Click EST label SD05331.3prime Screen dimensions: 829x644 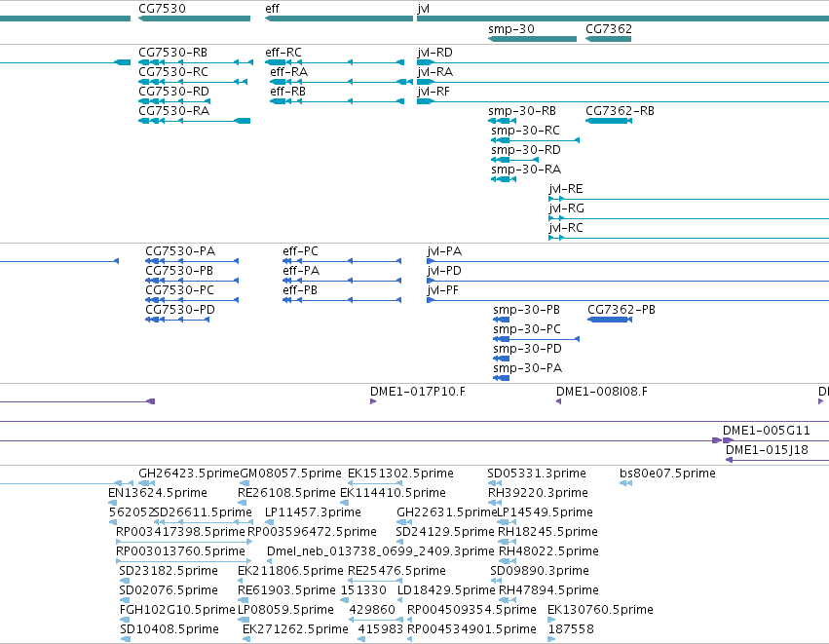click(x=537, y=474)
